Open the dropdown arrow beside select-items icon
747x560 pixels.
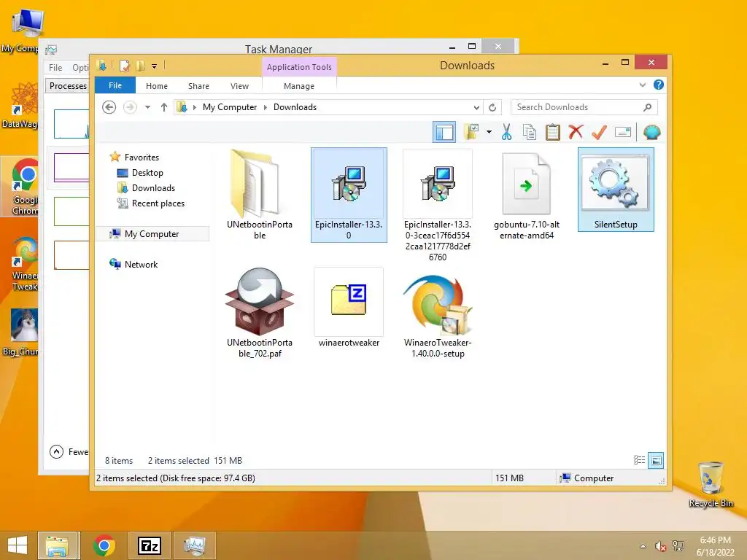coord(489,132)
